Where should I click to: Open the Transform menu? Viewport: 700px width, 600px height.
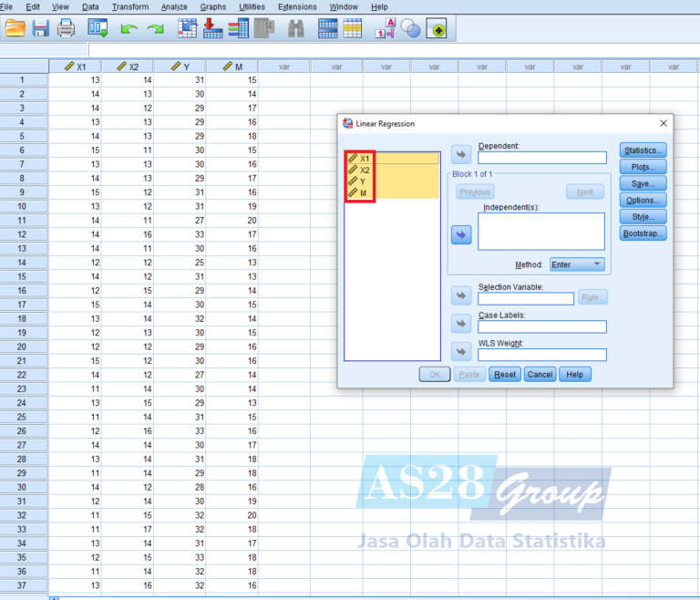(x=129, y=6)
